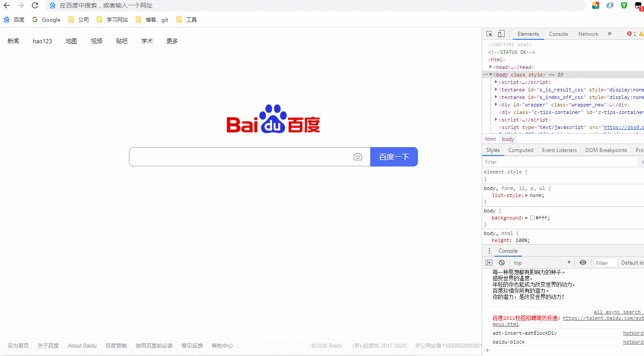Open the 更多 menu link
This screenshot has width=644, height=356.
click(172, 41)
